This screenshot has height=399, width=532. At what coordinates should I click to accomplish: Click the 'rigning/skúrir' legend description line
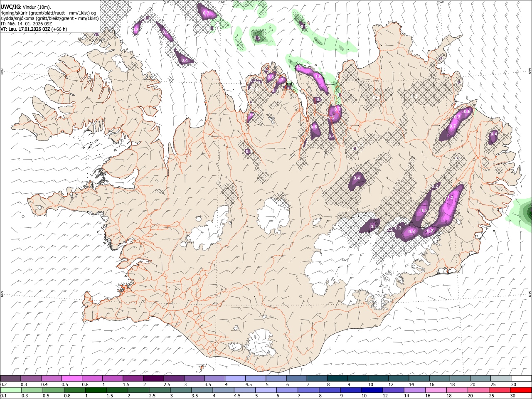(49, 13)
